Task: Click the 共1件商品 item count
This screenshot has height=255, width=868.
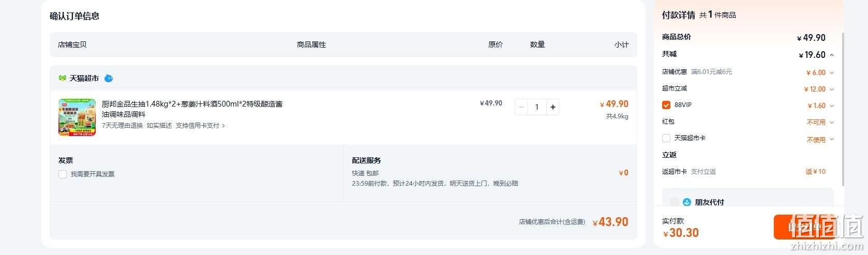Action: point(717,15)
